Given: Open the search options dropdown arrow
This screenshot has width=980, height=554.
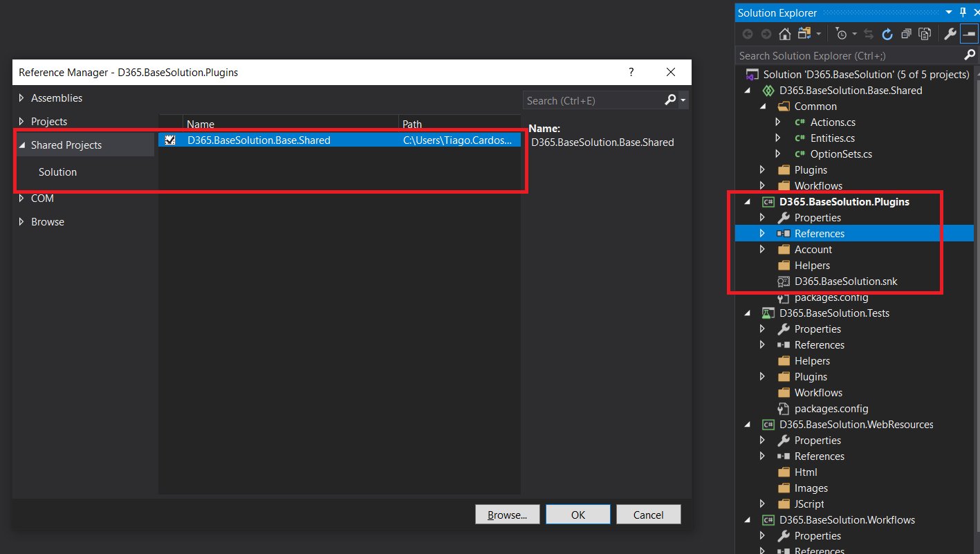Looking at the screenshot, I should click(x=683, y=100).
